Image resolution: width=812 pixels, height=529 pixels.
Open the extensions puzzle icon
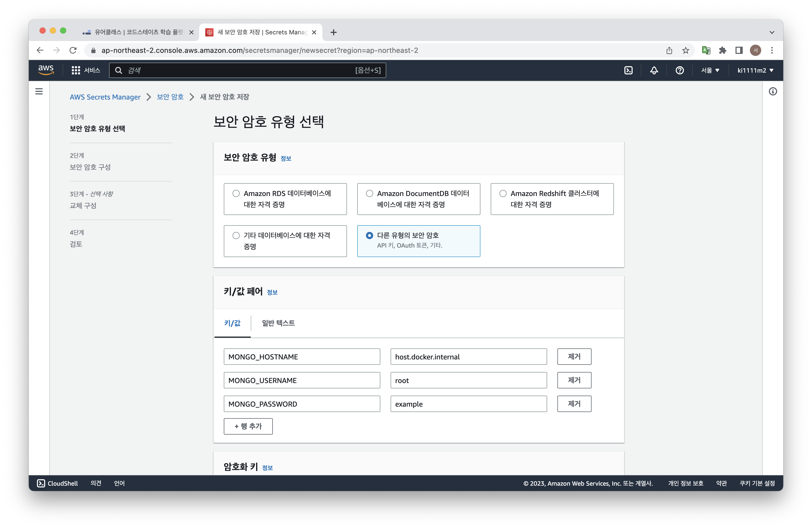tap(722, 51)
